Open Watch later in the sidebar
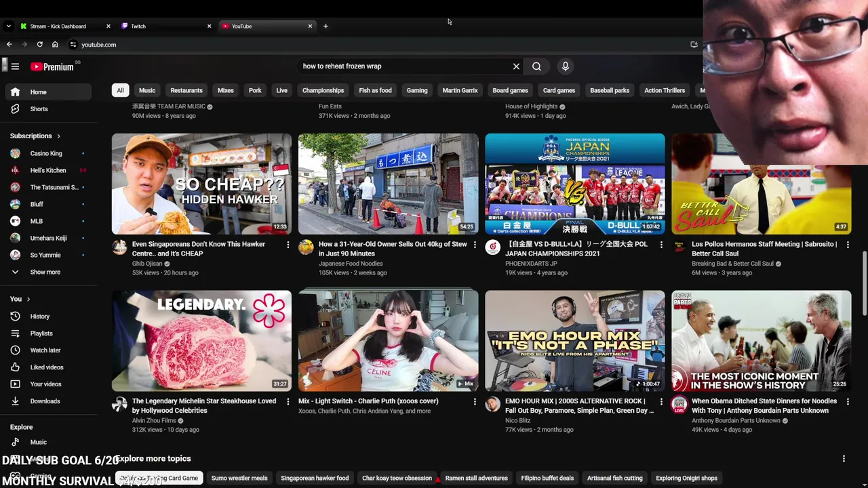The height and width of the screenshot is (488, 868). click(49, 350)
